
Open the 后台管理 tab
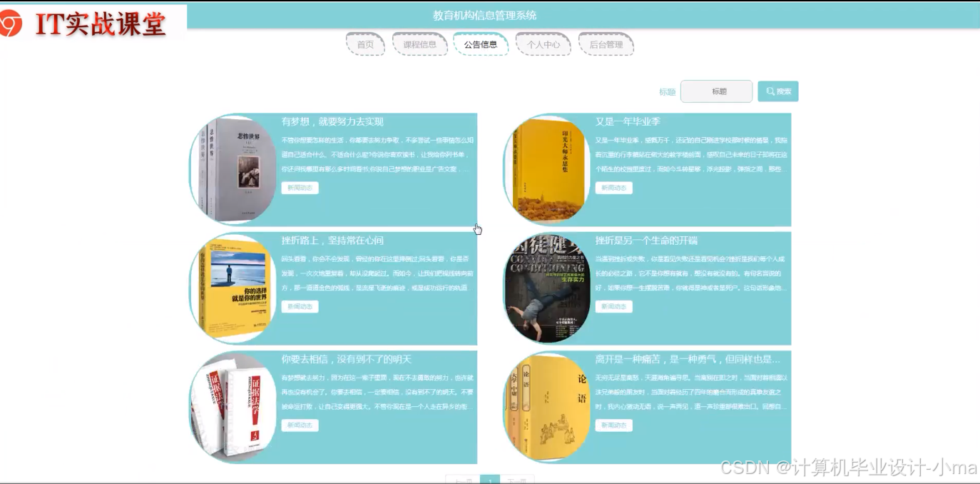(x=606, y=44)
